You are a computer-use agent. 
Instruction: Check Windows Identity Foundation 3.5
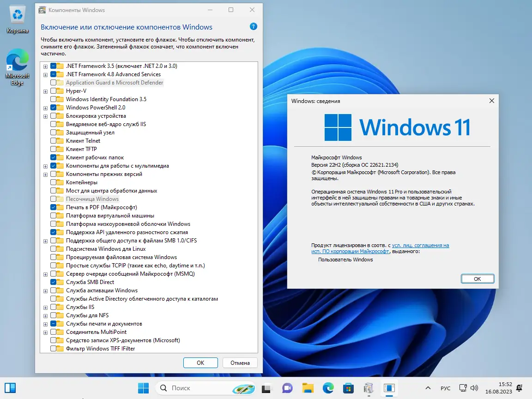click(x=53, y=99)
